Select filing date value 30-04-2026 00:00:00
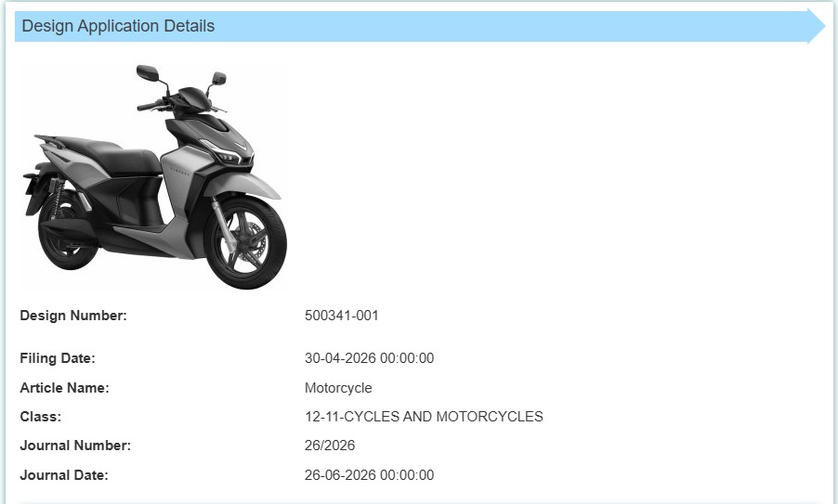Viewport: 838px width, 504px height. click(370, 358)
